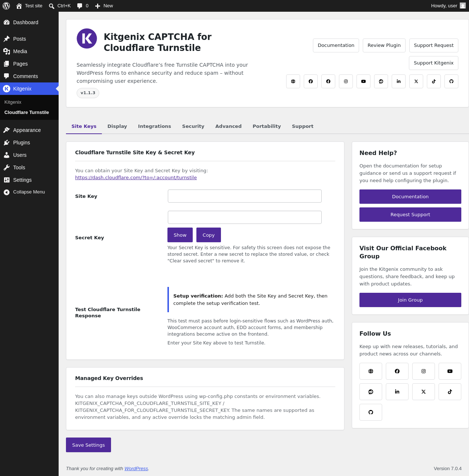Open the Ctrl+K search in the admin bar

60,6
